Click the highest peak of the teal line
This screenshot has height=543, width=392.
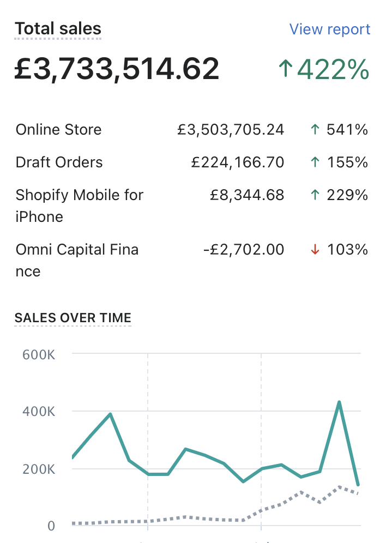point(339,403)
